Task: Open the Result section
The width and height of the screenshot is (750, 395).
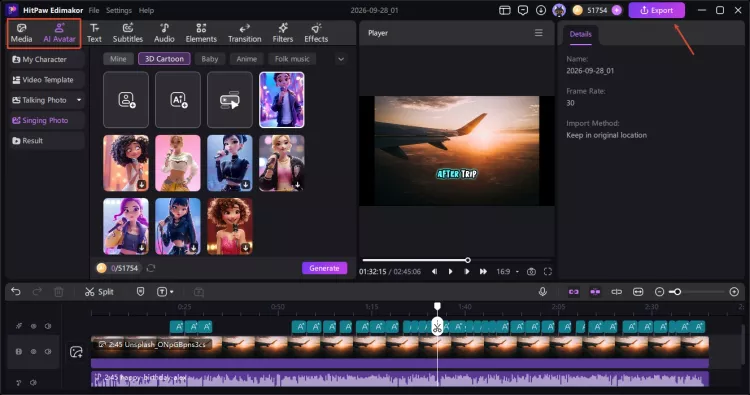Action: tap(46, 141)
